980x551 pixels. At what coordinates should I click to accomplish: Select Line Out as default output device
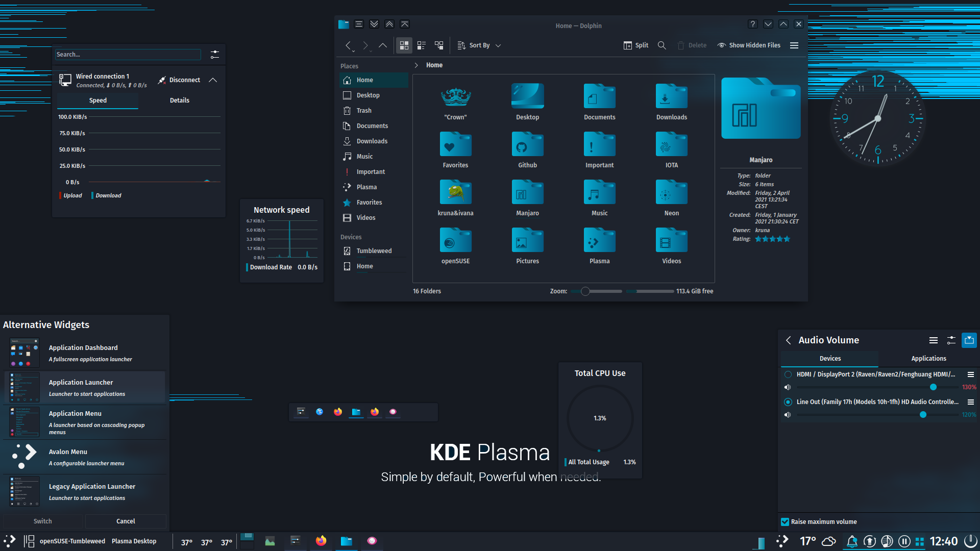(788, 402)
